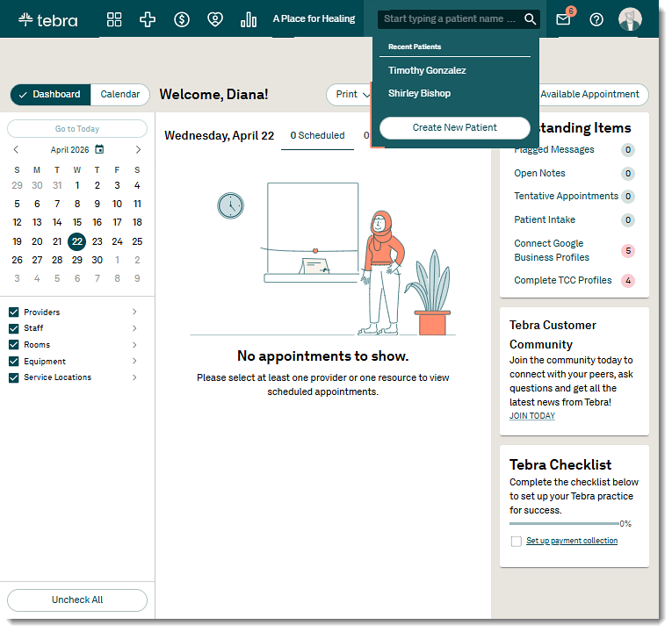Expand the Staff list
Screen dimensions: 672x632
click(134, 328)
